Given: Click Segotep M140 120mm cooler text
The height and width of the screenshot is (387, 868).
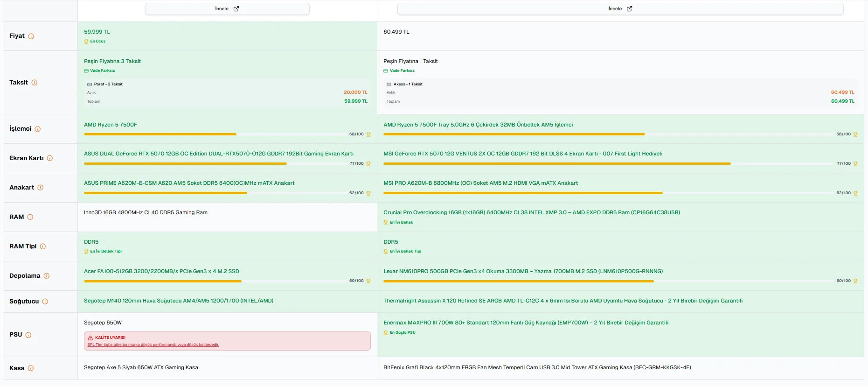Looking at the screenshot, I should (x=179, y=301).
